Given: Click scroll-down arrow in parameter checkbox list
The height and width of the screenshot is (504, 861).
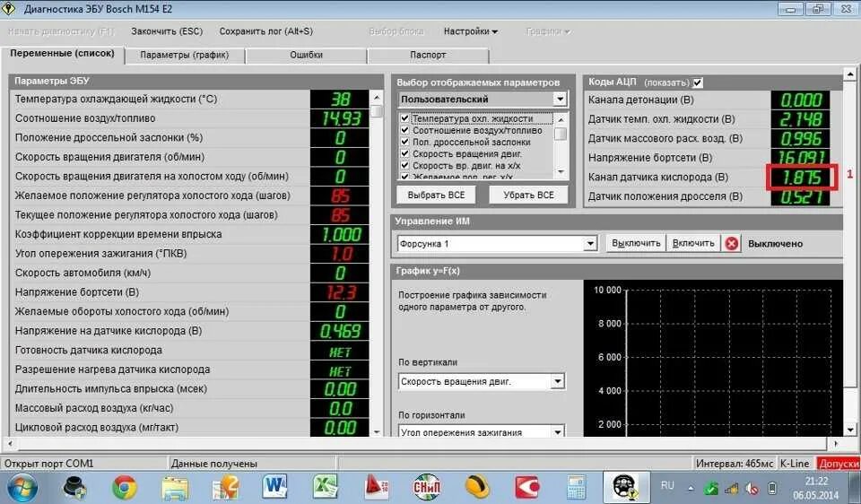Looking at the screenshot, I should (x=561, y=172).
